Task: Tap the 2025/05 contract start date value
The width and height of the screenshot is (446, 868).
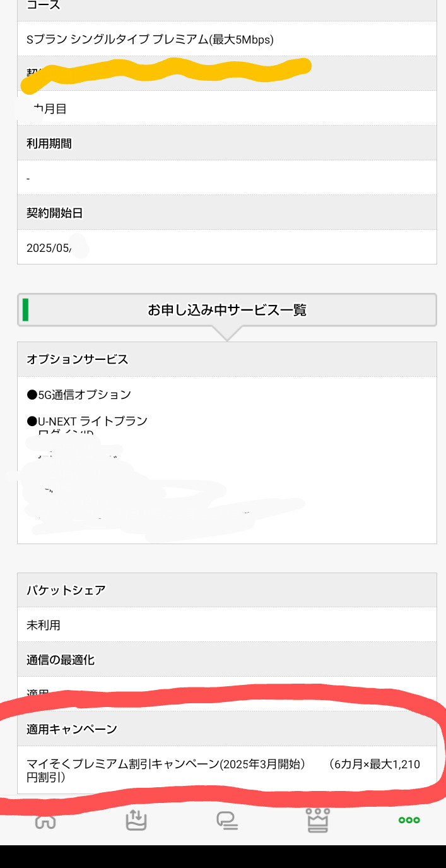Action: pyautogui.click(x=49, y=248)
